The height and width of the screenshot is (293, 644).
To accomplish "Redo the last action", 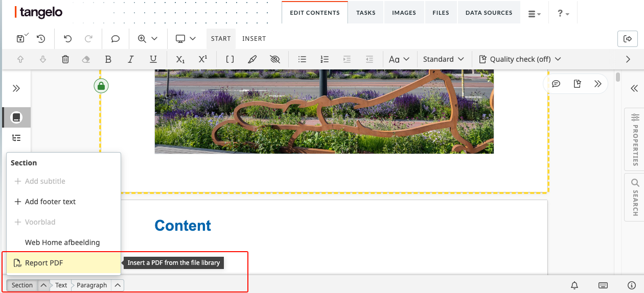I will 88,39.
